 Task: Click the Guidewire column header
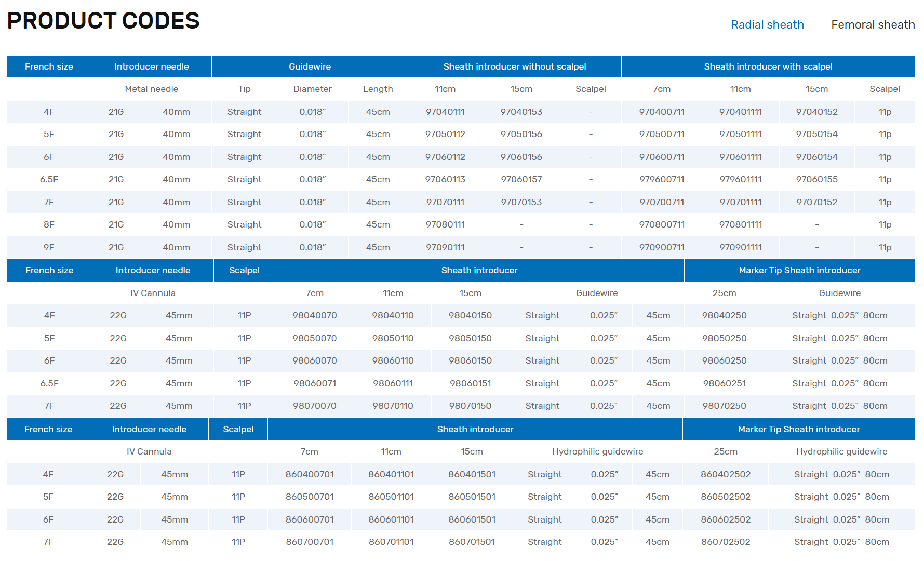point(310,66)
